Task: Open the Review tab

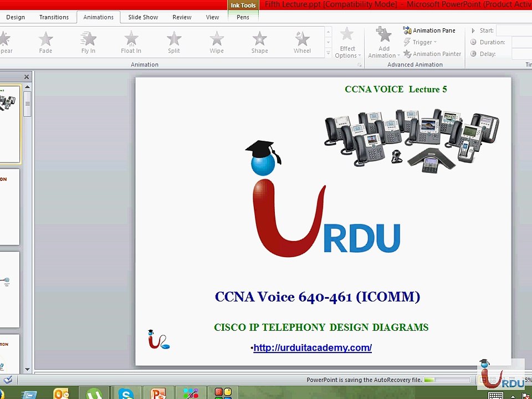Action: (x=182, y=17)
